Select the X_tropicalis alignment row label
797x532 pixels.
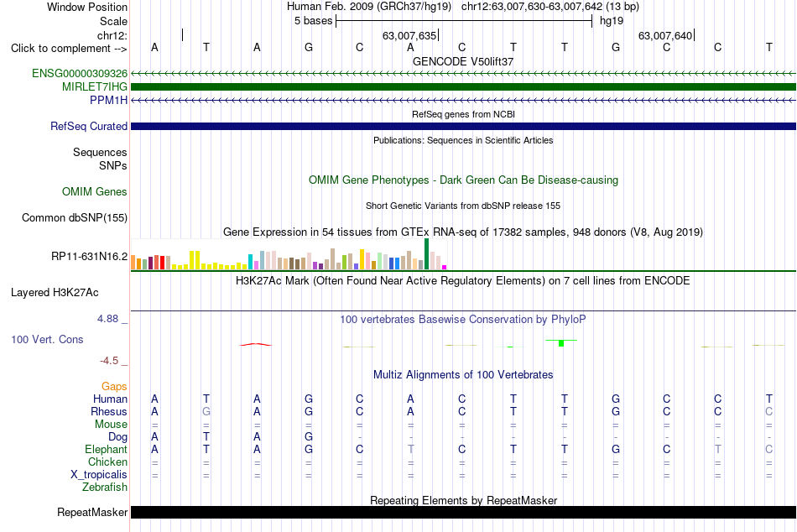click(x=99, y=475)
